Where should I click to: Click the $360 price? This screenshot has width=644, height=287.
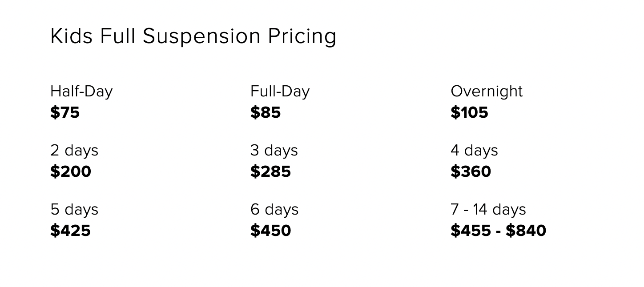[471, 171]
